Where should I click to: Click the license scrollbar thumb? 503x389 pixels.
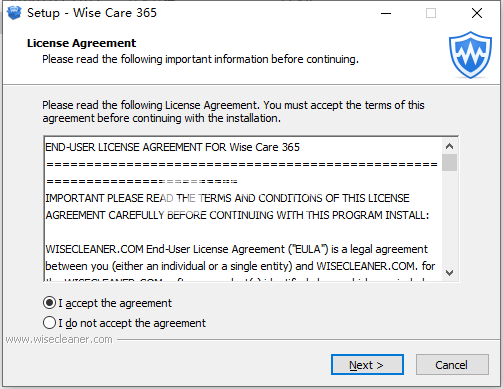click(x=449, y=162)
